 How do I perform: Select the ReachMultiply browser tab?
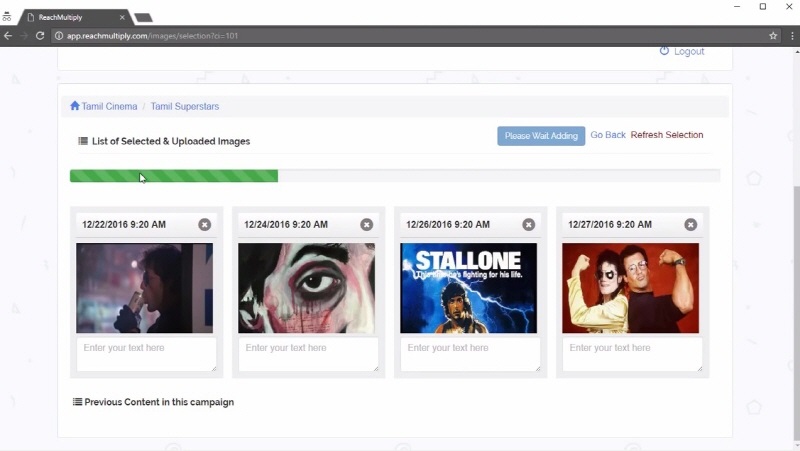(x=74, y=17)
